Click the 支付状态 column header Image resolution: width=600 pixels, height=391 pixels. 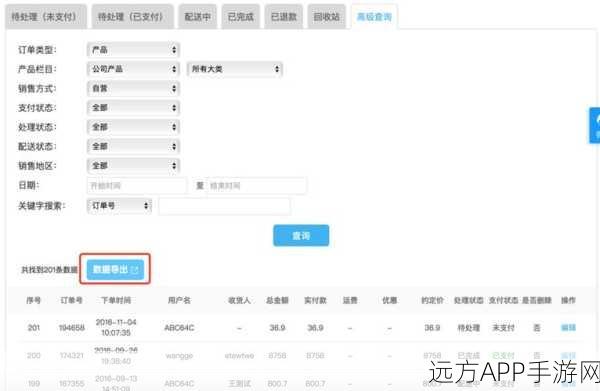pyautogui.click(x=504, y=300)
